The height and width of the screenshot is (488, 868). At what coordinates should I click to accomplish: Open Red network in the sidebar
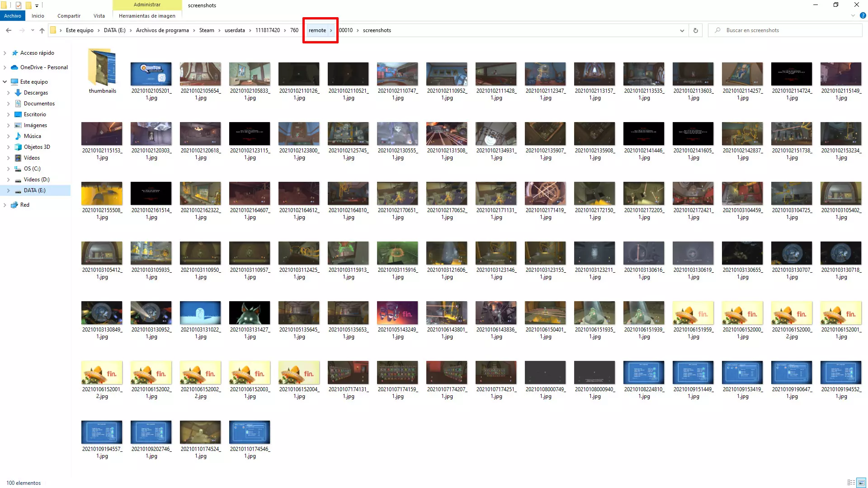(20, 205)
